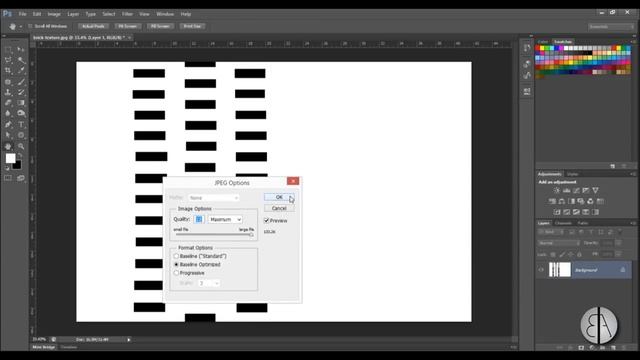Select the Pen tool
The width and height of the screenshot is (640, 360).
point(8,124)
